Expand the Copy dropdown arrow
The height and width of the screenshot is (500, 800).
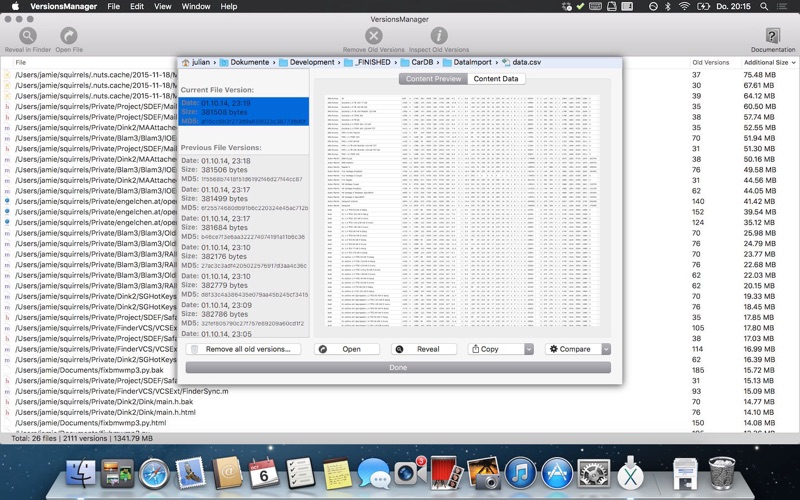[x=529, y=349]
